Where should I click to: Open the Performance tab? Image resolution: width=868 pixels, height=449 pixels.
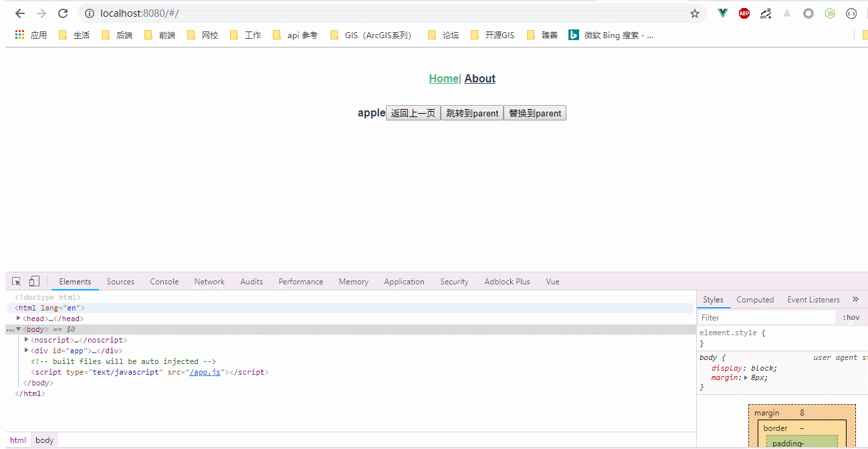tap(301, 282)
